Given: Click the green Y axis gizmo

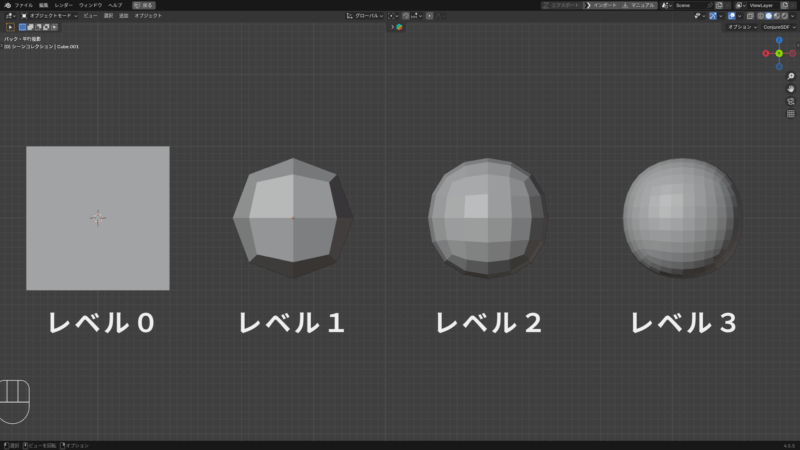Looking at the screenshot, I should coord(779,53).
